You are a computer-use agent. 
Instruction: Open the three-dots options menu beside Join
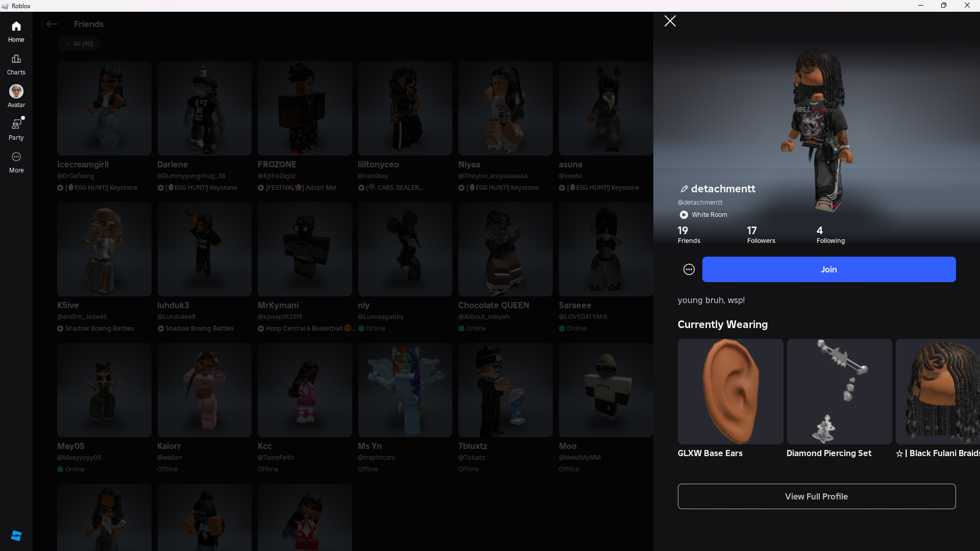[x=689, y=269]
